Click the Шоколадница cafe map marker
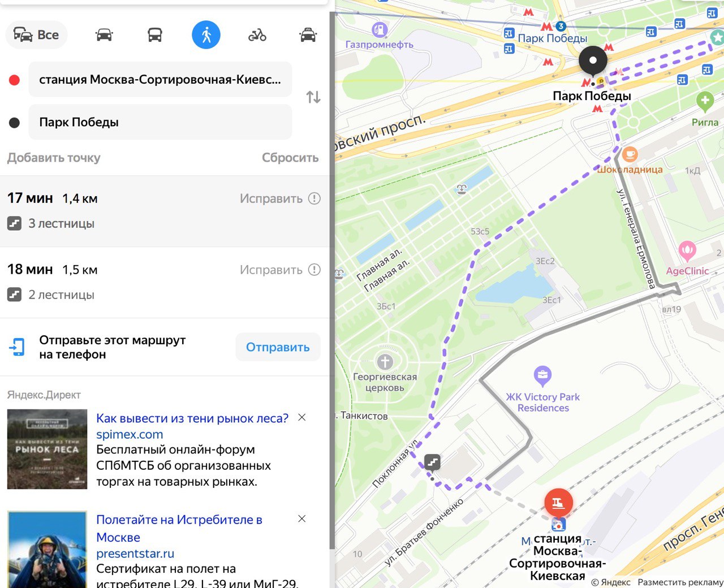The image size is (724, 588). 630,154
